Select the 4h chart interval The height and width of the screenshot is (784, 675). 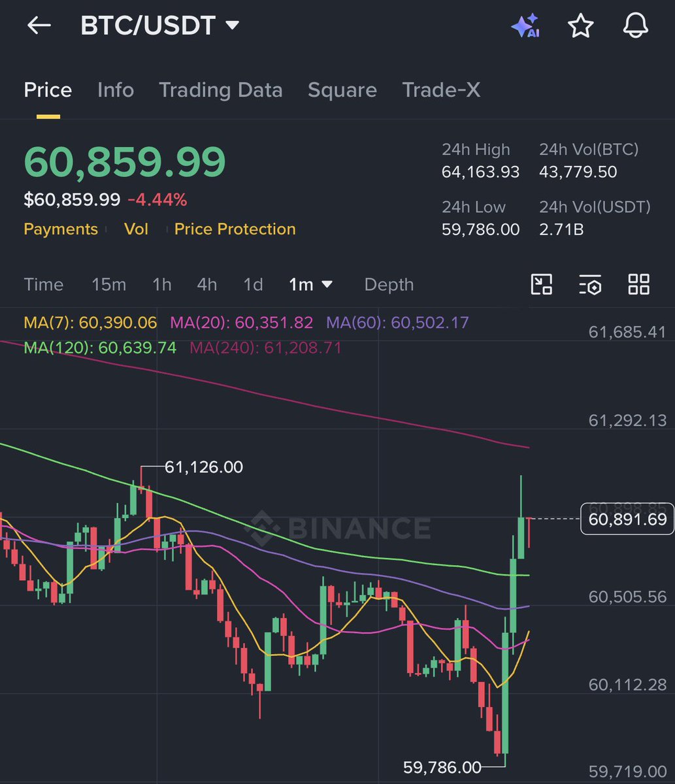click(207, 285)
